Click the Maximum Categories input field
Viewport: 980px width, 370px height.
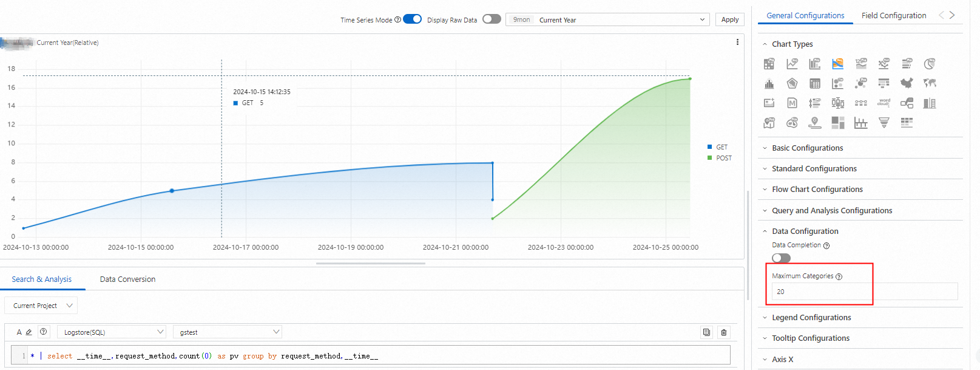pyautogui.click(x=865, y=292)
